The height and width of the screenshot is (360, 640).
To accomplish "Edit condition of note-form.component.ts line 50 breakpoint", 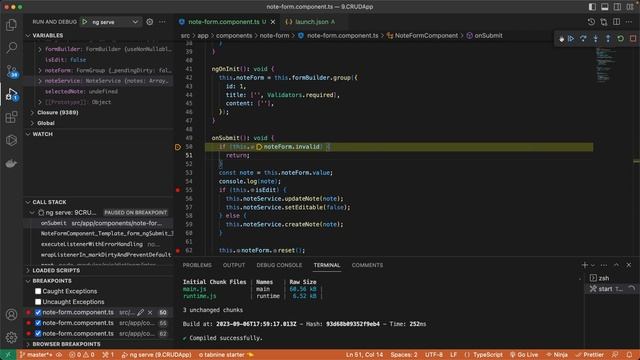I will pos(140,312).
